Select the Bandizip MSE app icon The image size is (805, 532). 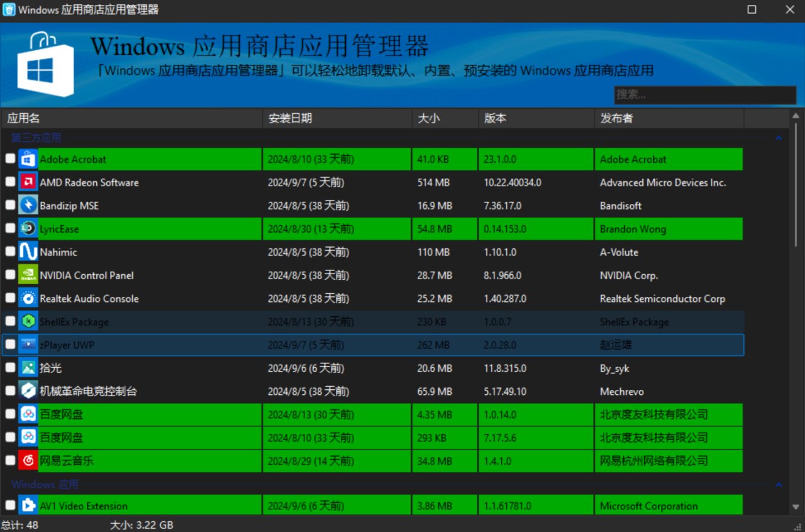click(x=28, y=206)
